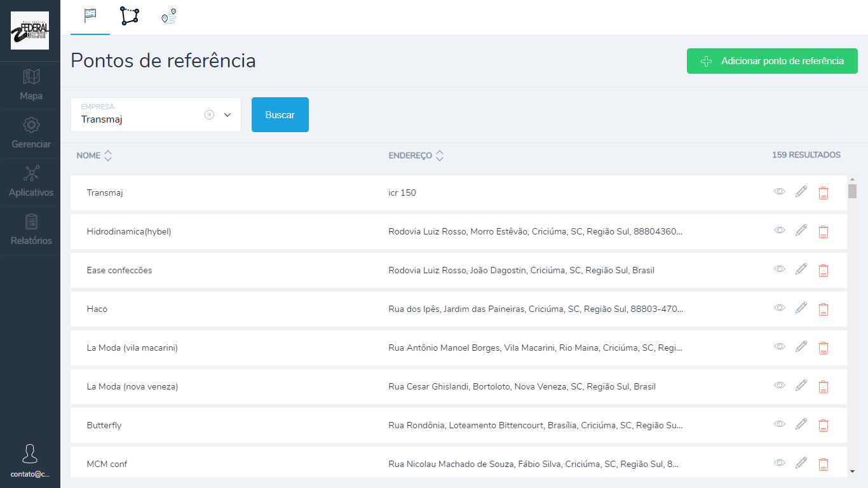This screenshot has height=488, width=868.
Task: Open the Relatórios clipboard icon
Action: click(30, 229)
